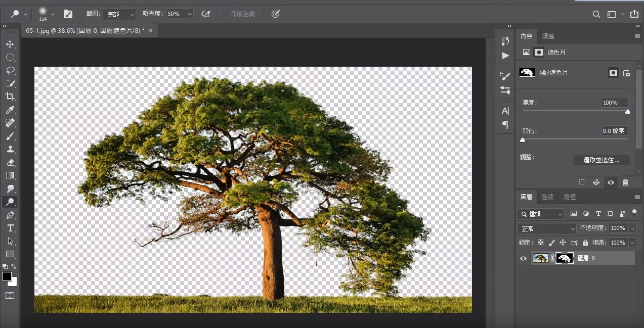Screen dimensions: 644x328
Task: Open the 範圍 range dropdown
Action: (119, 14)
